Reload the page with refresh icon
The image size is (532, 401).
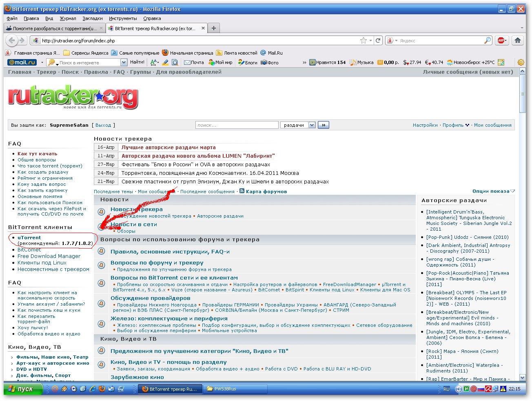tap(378, 40)
